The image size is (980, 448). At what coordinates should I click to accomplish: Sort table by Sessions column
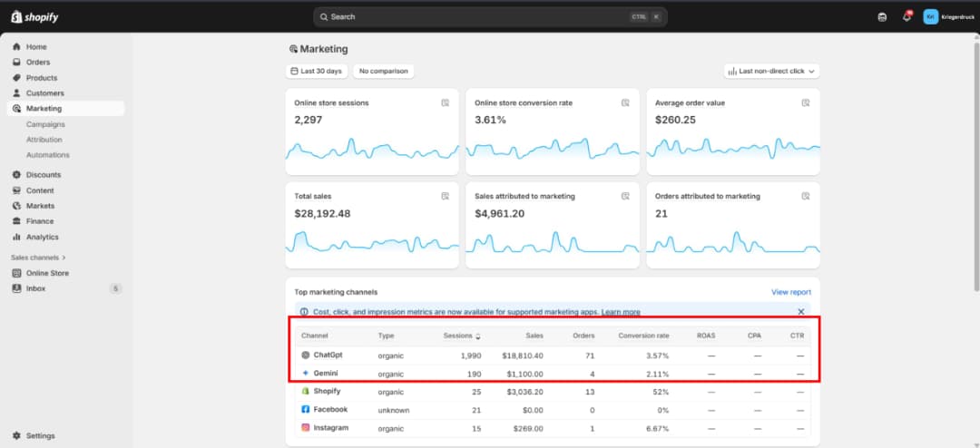click(x=462, y=336)
